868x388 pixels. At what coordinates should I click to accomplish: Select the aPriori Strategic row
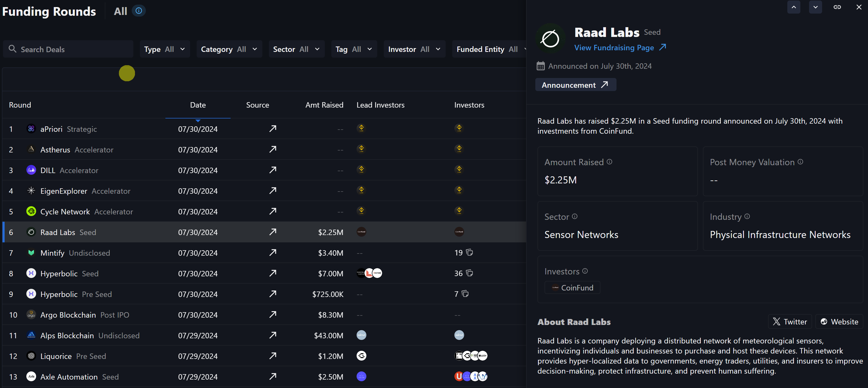click(264, 129)
